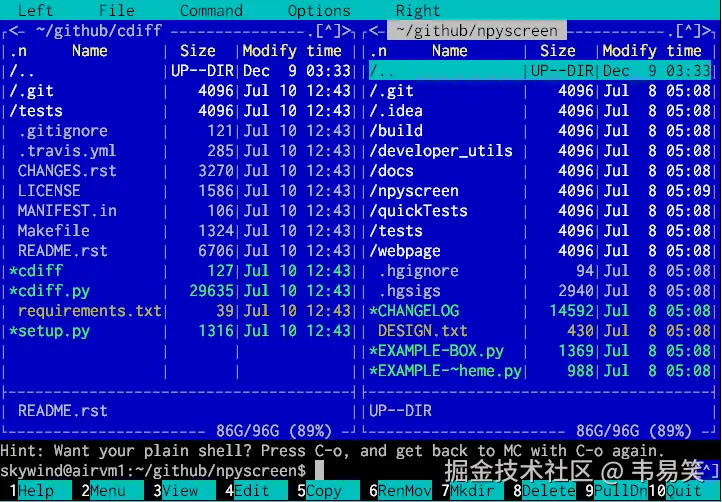Select the *cdiff executable file
This screenshot has width=722, height=502.
180,271
